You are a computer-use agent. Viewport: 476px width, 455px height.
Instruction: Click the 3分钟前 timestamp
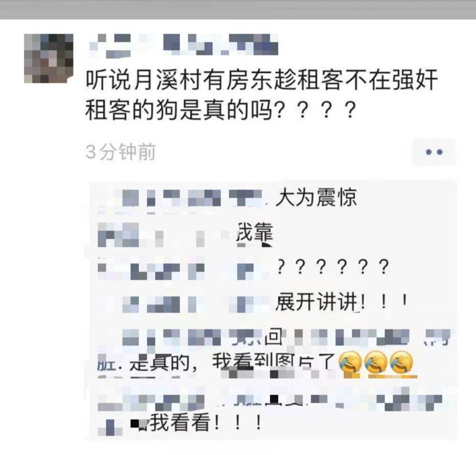tap(120, 152)
